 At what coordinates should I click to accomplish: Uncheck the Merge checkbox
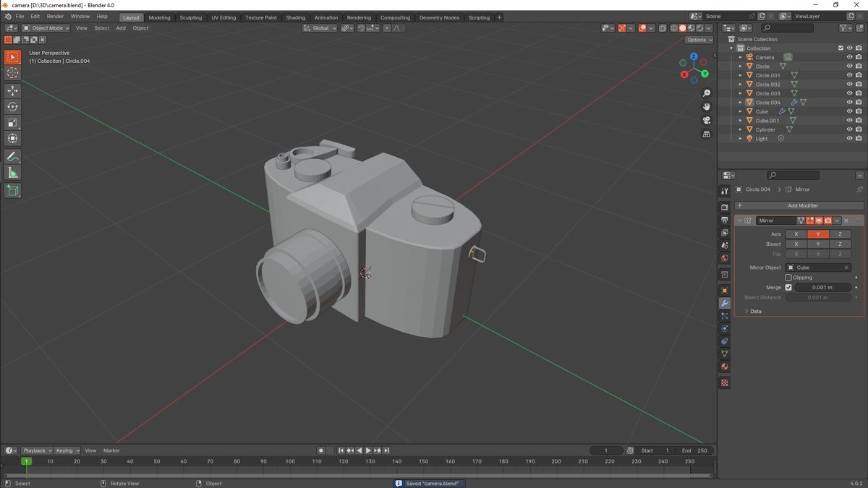pyautogui.click(x=788, y=287)
